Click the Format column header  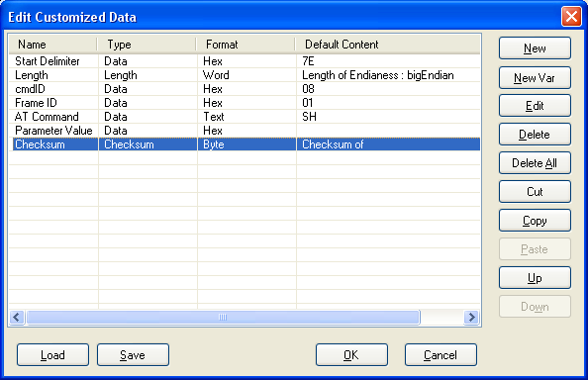[245, 45]
